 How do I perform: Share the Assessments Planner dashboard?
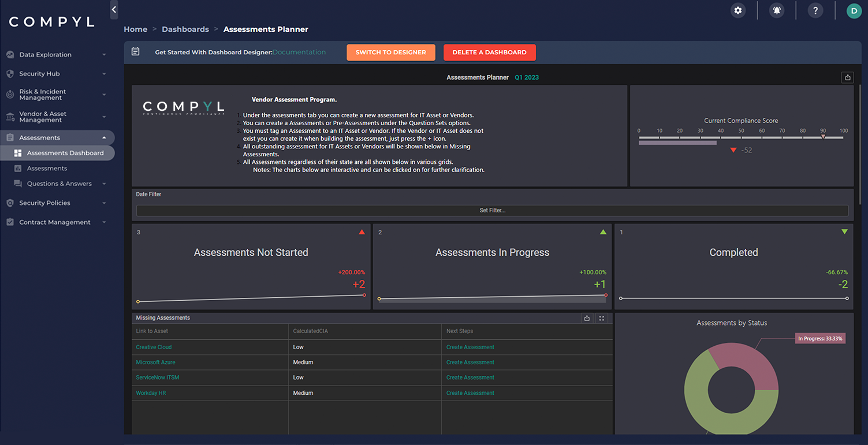847,77
